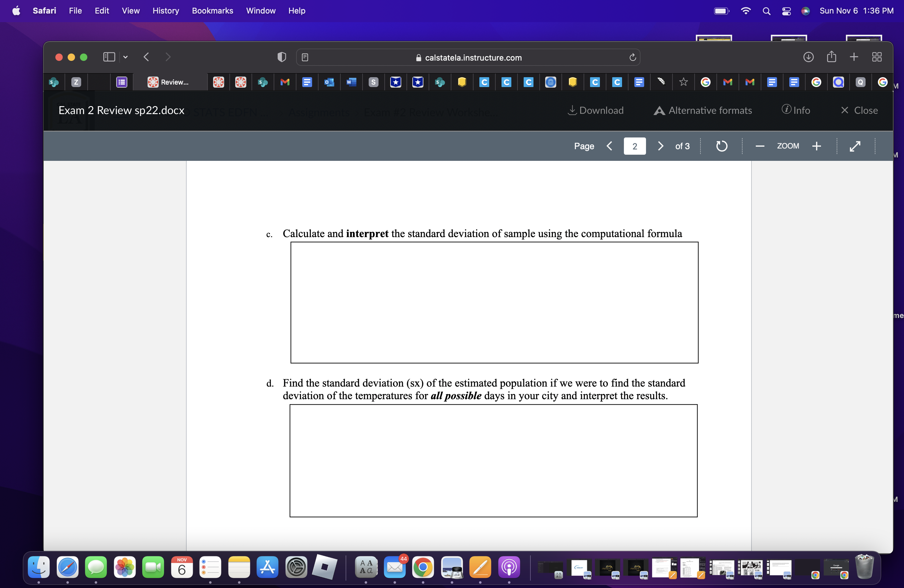
Task: Reload the calstatela.instructure.com page
Action: point(632,58)
